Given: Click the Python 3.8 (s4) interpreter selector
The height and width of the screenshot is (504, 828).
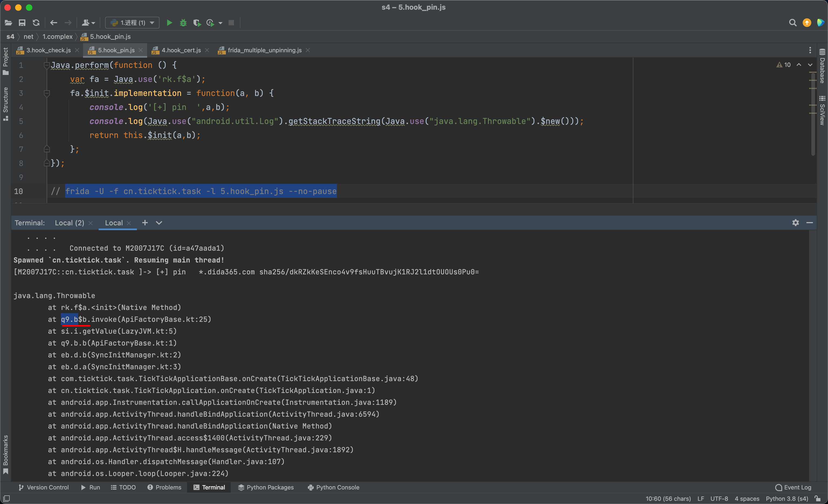Looking at the screenshot, I should click(x=787, y=499).
